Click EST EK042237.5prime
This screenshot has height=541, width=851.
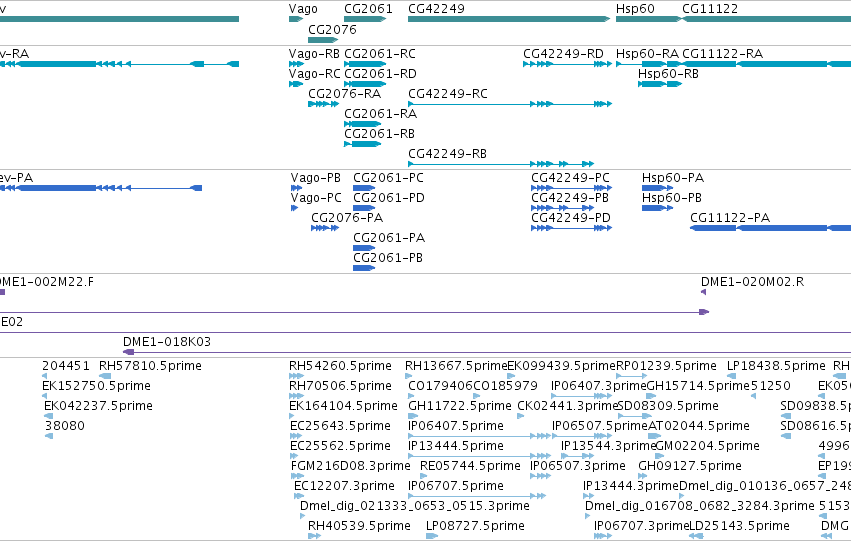(98, 406)
